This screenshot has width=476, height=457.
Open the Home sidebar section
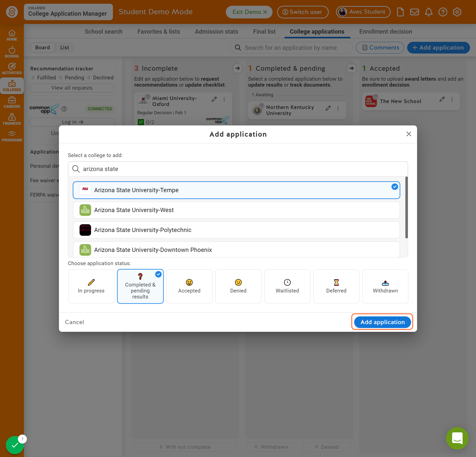[12, 35]
